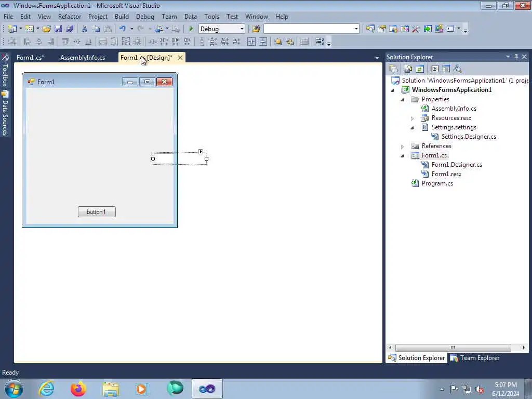The width and height of the screenshot is (532, 399).
Task: Expand the Resources.resx node
Action: pos(412,118)
